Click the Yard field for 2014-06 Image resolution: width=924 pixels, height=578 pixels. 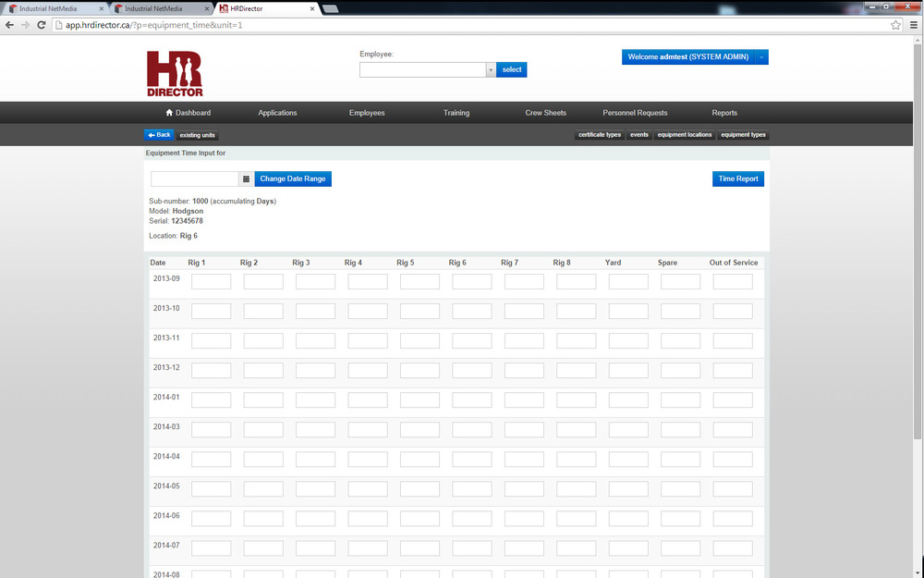(628, 519)
